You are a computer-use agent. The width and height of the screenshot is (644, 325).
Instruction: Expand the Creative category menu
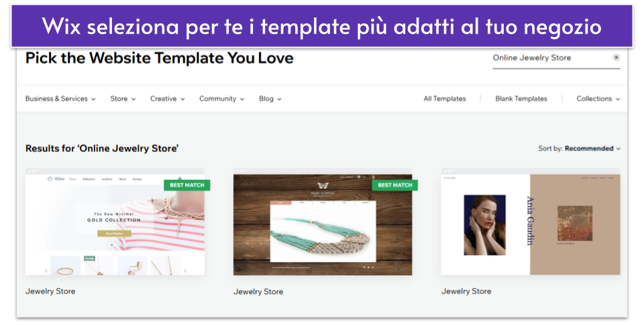[x=168, y=99]
